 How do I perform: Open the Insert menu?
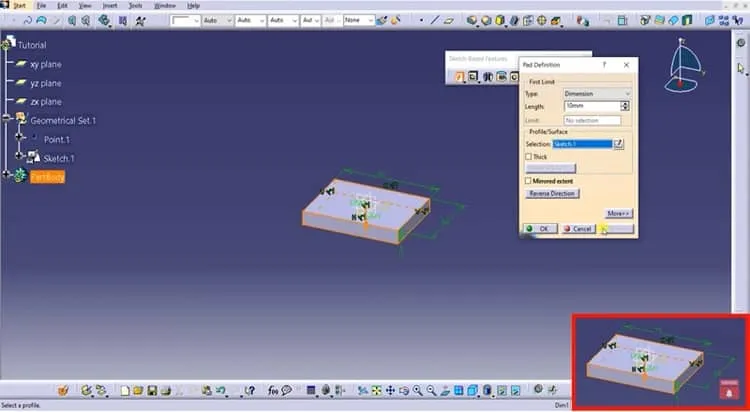110,6
